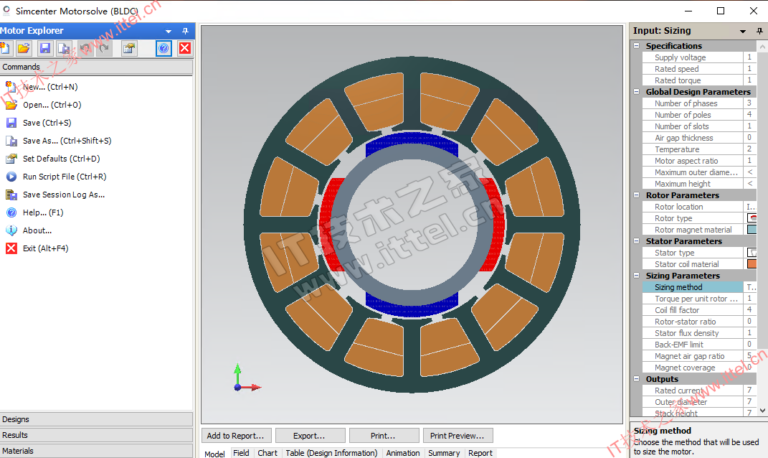Viewport: 768px width, 458px height.
Task: Open the Input: Sizing panel dropdown arrow
Action: point(742,32)
